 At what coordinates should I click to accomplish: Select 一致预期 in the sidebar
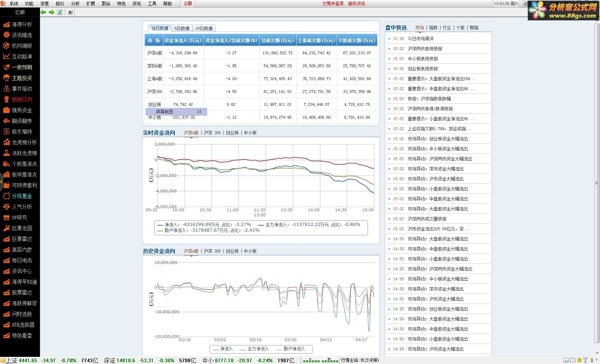(18, 67)
